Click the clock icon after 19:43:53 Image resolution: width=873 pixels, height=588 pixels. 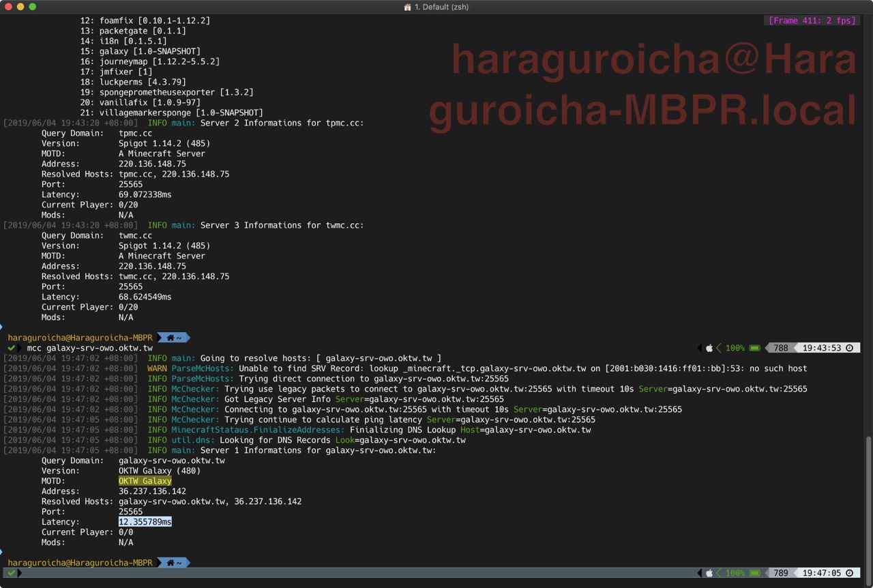849,348
